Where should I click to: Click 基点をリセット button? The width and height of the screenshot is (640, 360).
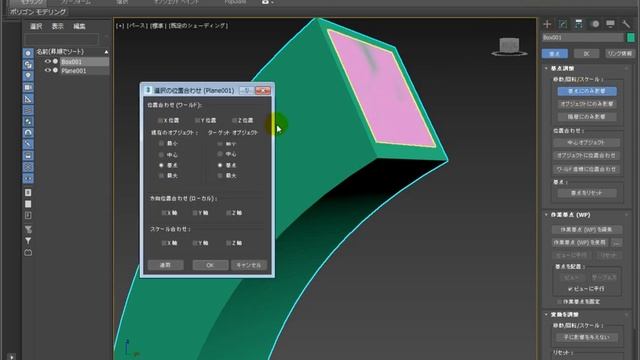587,193
